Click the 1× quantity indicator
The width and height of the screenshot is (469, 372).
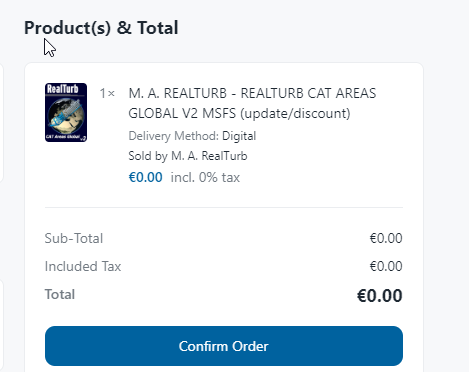107,93
